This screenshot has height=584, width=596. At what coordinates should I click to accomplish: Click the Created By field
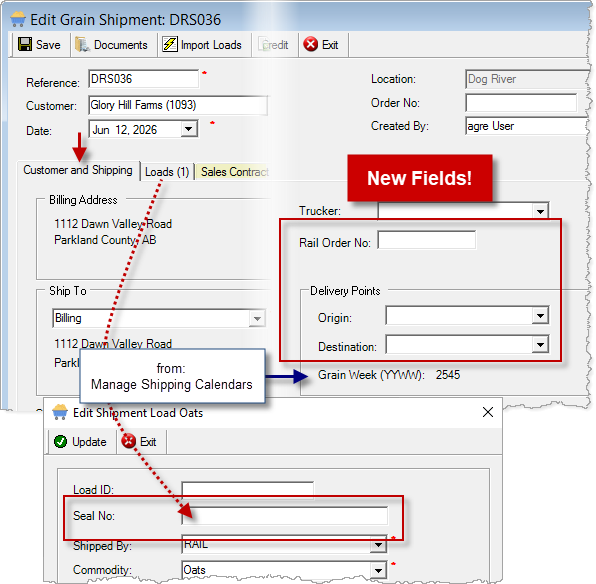[526, 126]
